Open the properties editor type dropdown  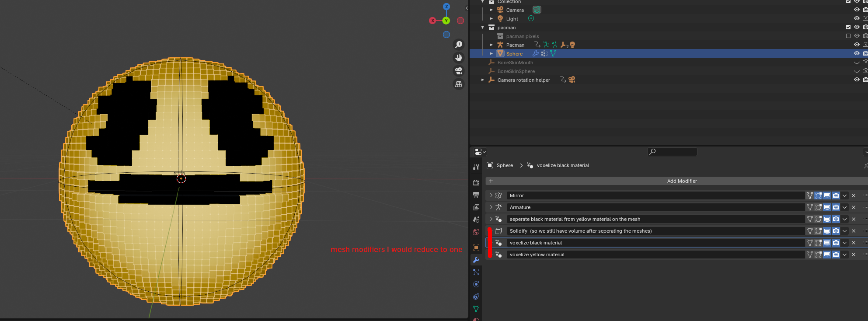coord(480,152)
